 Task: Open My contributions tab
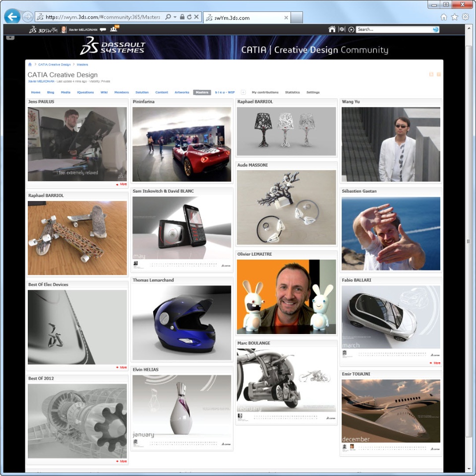[x=265, y=92]
